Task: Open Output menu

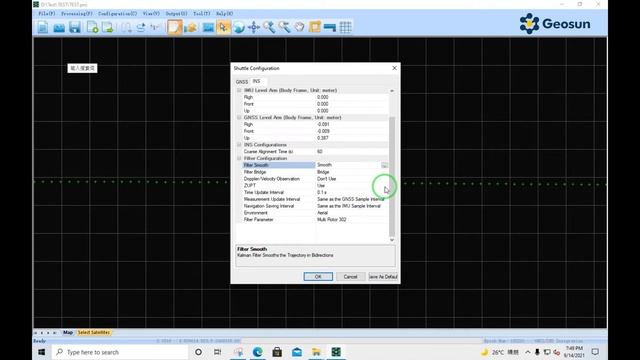Action: pyautogui.click(x=176, y=13)
